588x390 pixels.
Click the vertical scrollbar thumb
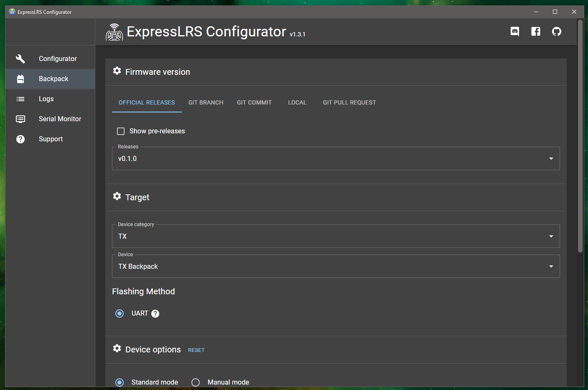pos(580,136)
